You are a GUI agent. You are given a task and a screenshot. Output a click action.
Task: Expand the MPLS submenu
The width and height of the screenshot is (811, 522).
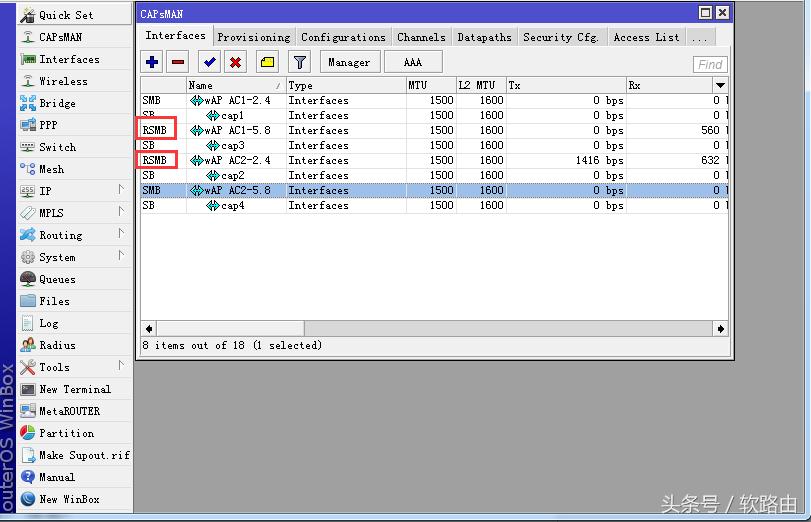[121, 212]
